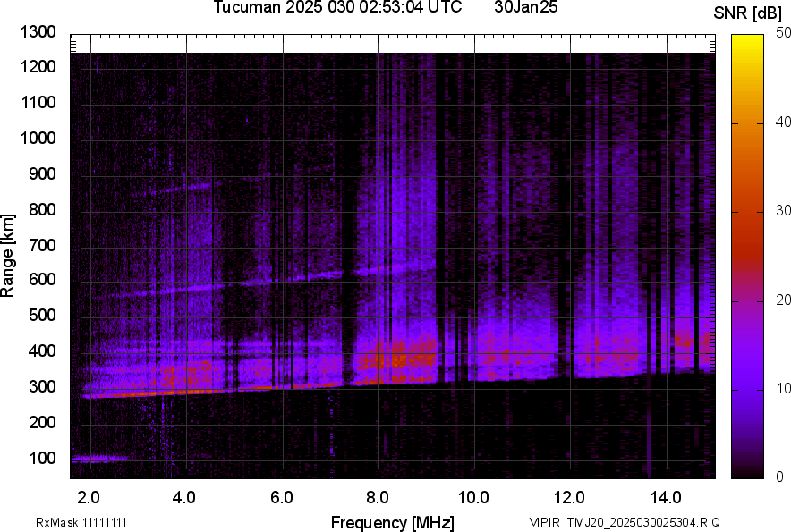Click the 0 tick on SNR colorbar
The image size is (791, 532).
point(780,477)
